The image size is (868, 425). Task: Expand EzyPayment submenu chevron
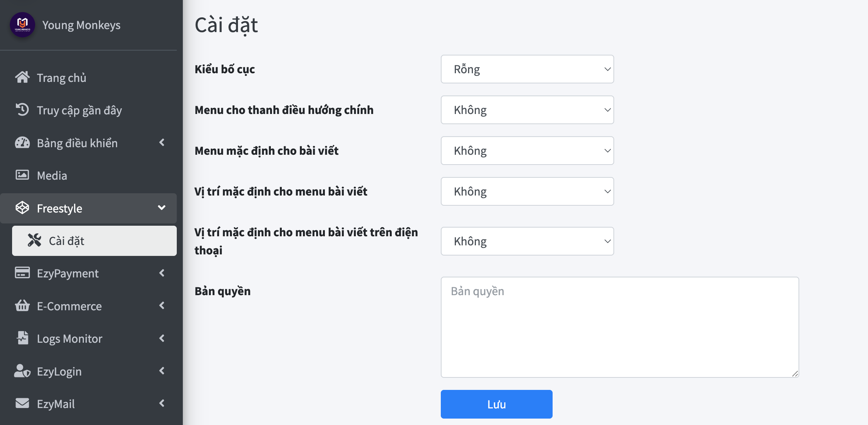(x=162, y=273)
